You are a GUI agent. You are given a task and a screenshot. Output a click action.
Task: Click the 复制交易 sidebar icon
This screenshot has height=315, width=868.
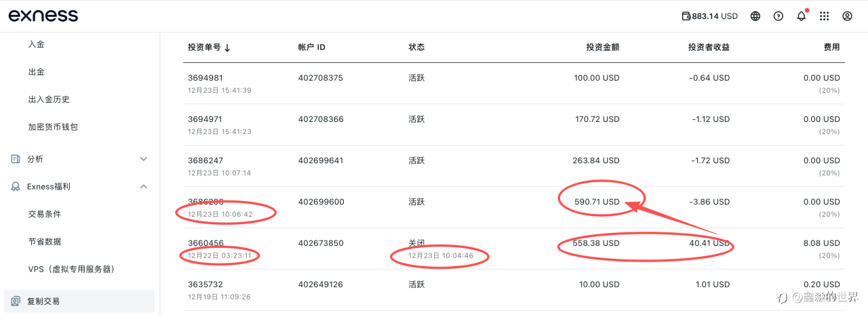click(x=16, y=301)
